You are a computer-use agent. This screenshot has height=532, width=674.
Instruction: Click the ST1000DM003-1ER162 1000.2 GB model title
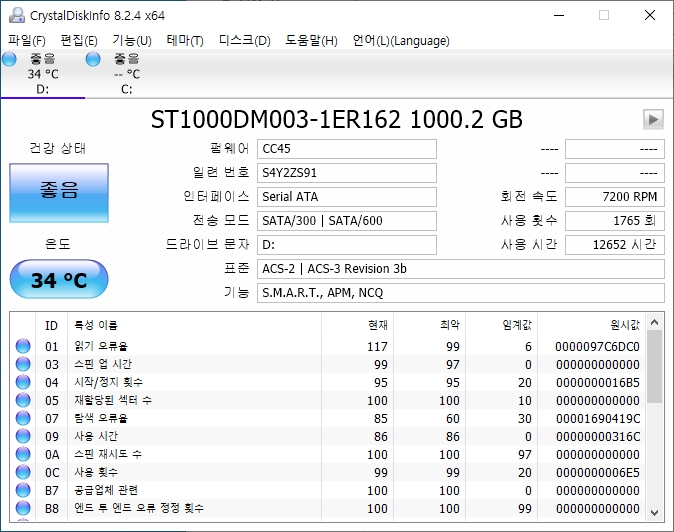click(337, 119)
